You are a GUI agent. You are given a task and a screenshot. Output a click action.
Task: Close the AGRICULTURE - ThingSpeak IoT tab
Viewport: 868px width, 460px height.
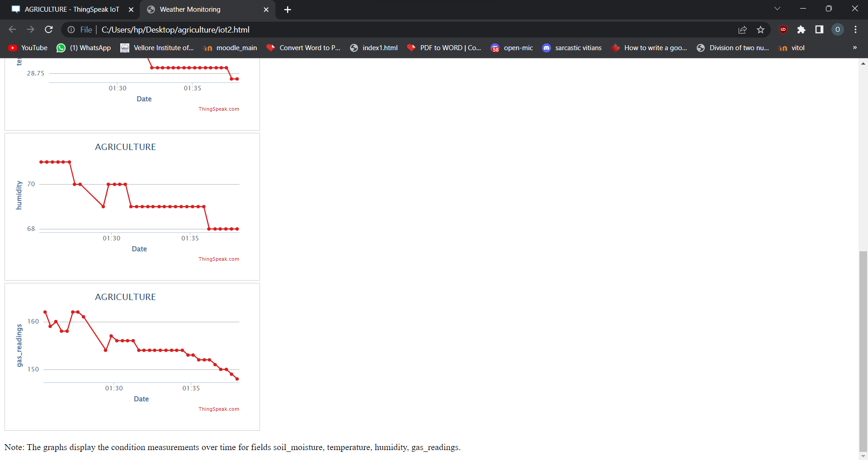[131, 9]
